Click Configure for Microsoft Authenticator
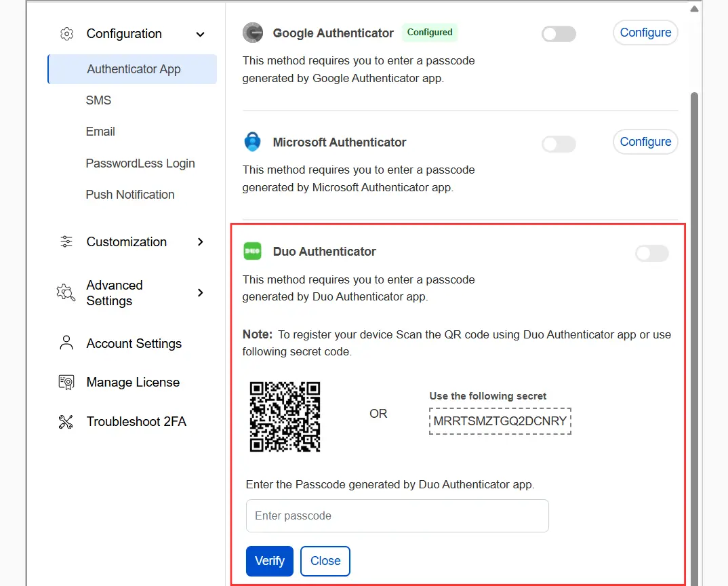This screenshot has width=728, height=586. click(x=645, y=142)
